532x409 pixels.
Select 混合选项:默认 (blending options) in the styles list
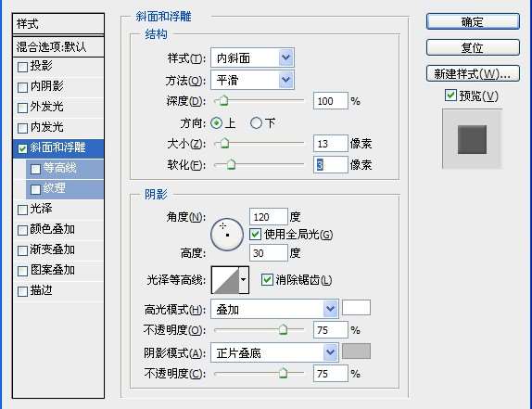click(58, 47)
